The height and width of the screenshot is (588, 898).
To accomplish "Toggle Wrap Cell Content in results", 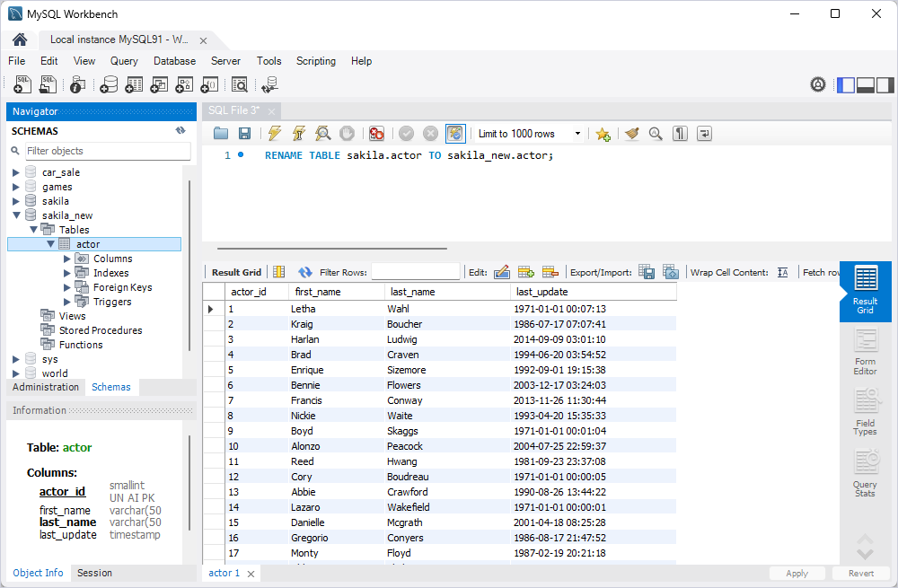I will coord(783,273).
